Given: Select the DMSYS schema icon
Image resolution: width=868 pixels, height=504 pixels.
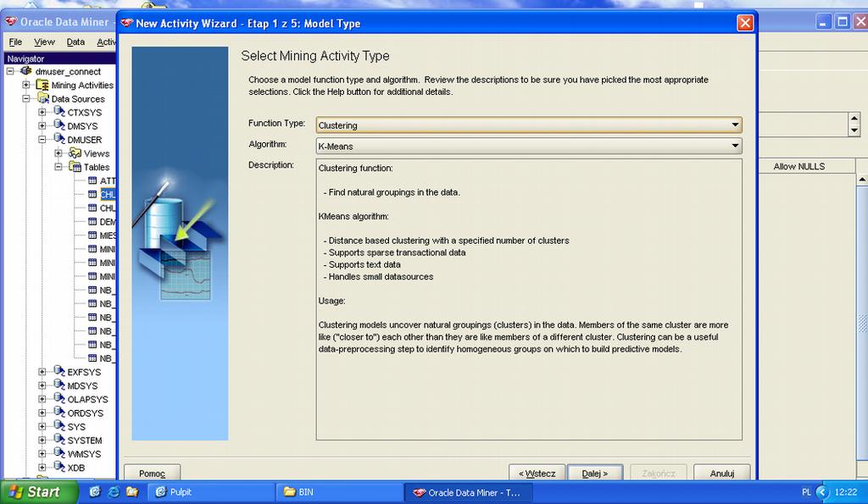Looking at the screenshot, I should tap(58, 125).
